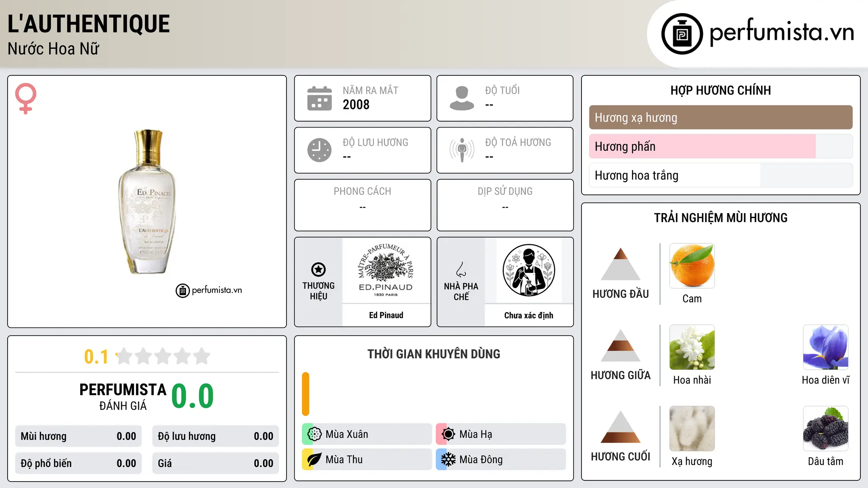
Task: Click the release year 2008 value
Action: (356, 105)
